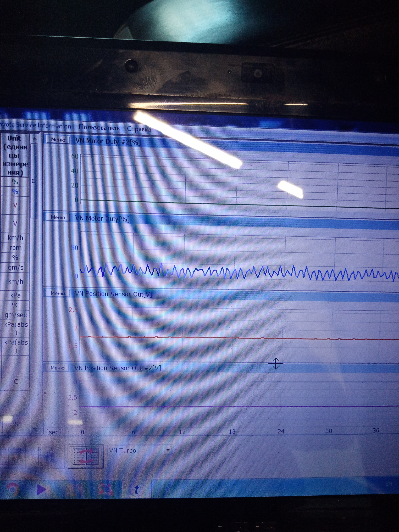This screenshot has height=532, width=399.
Task: Click the graph/list view swap icon
Action: (86, 456)
